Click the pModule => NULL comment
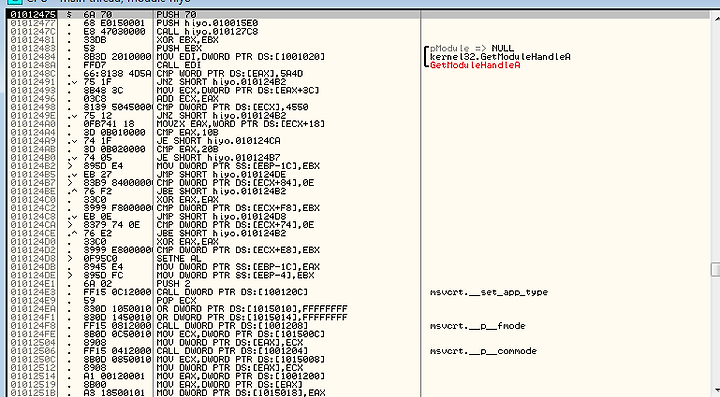The image size is (720, 397). (x=472, y=48)
